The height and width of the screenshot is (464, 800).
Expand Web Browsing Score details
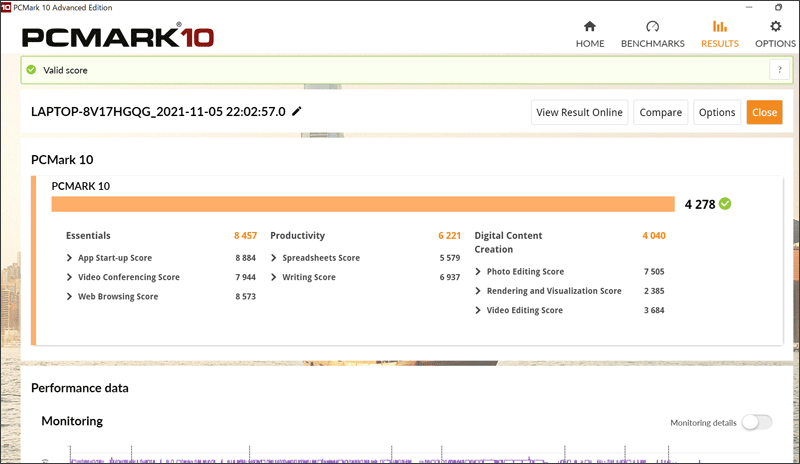click(69, 297)
